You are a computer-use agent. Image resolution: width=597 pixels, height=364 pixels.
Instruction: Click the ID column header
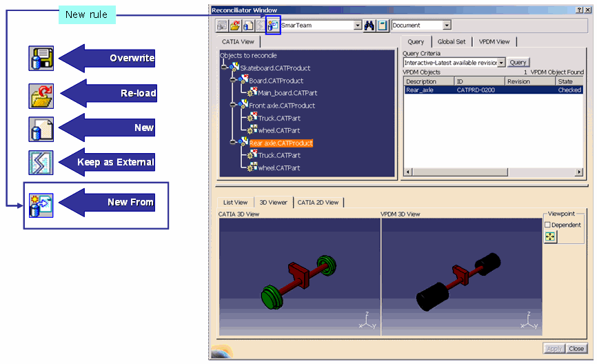click(x=479, y=81)
